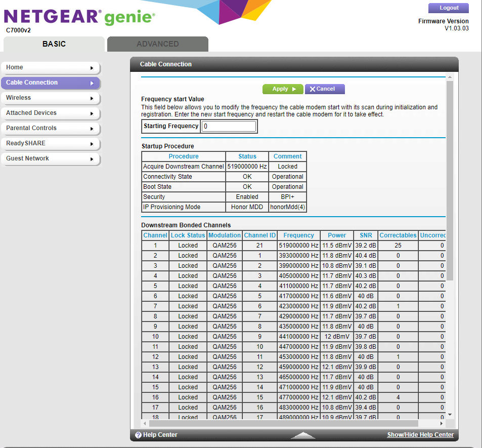Screen dimensions: 482x448
Task: Select the BASIC tab
Action: 53,44
